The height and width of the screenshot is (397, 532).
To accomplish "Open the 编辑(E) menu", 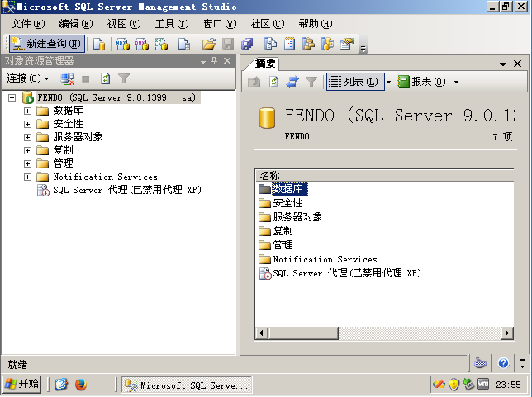I will 76,24.
